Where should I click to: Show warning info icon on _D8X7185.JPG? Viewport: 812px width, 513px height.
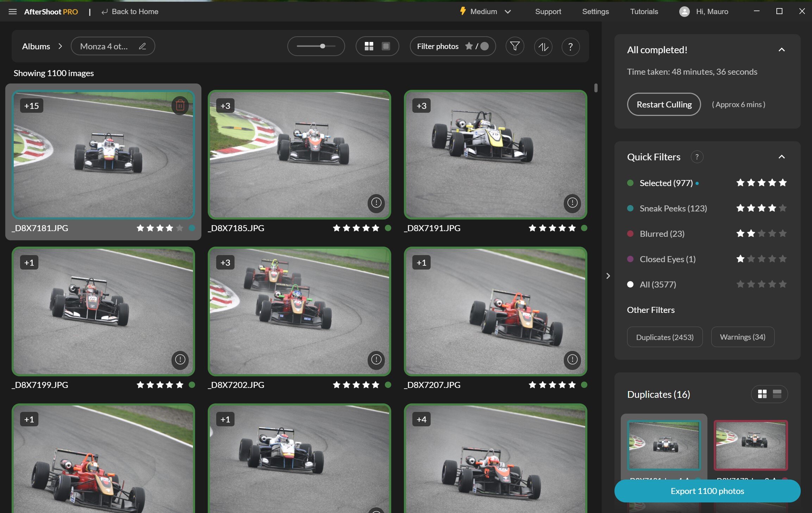[376, 203]
